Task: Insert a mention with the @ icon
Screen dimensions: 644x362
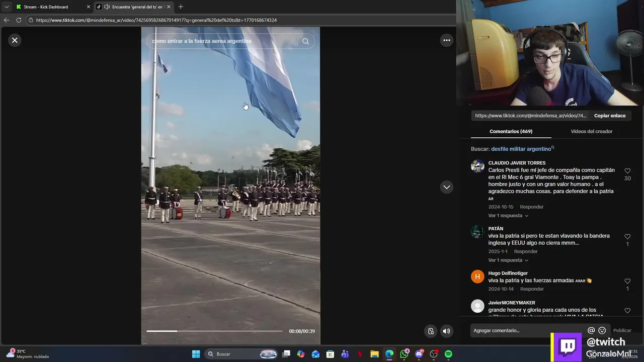Action: coord(591,330)
